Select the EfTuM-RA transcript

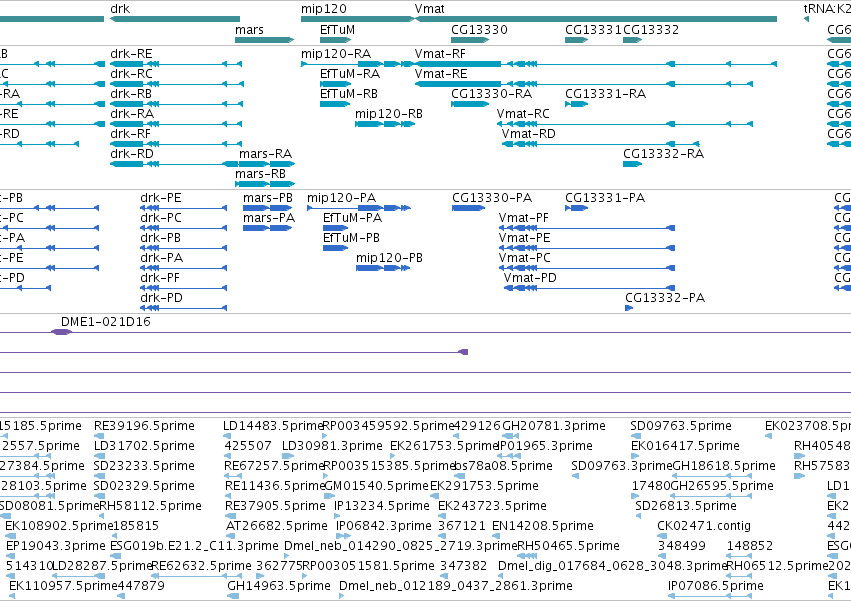[335, 84]
